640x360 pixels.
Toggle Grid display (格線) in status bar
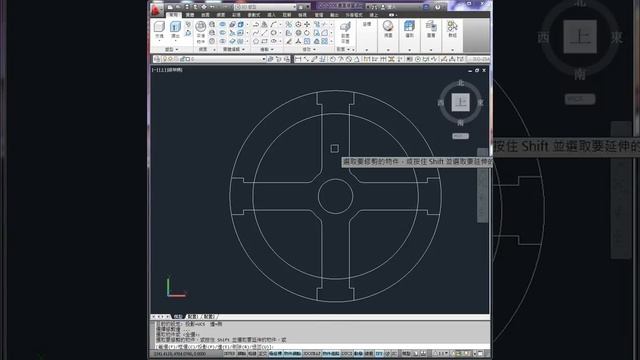point(252,353)
